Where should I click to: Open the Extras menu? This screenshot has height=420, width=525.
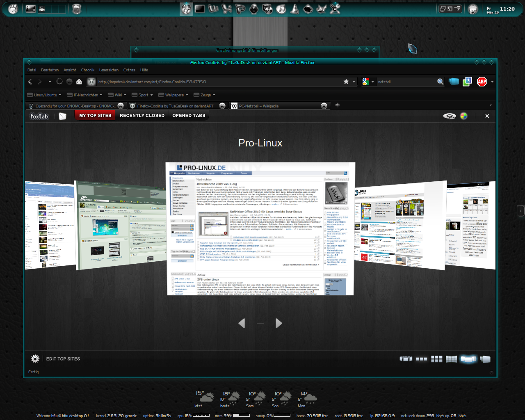coord(129,70)
